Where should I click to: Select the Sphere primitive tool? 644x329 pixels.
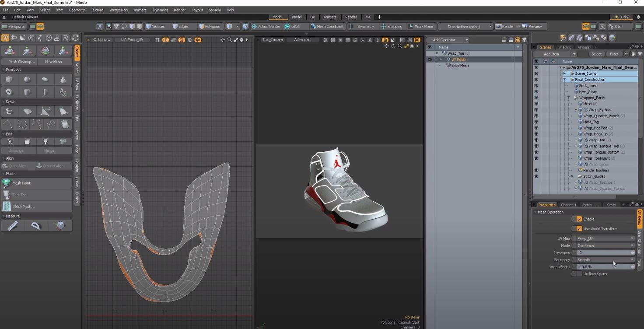coord(27,80)
